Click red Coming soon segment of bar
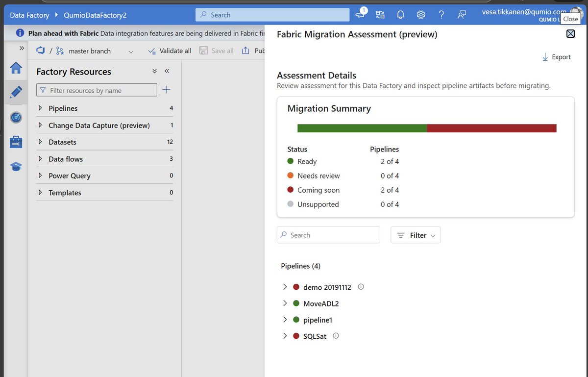588x377 pixels. click(x=492, y=128)
